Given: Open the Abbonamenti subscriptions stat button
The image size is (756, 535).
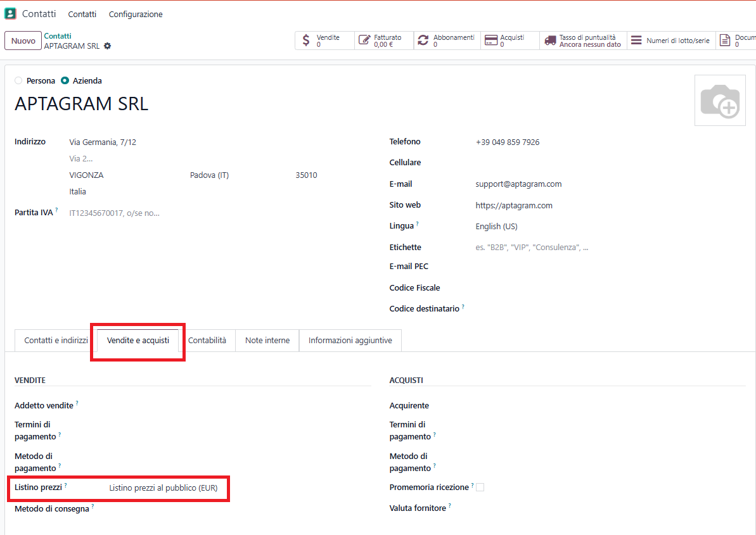Looking at the screenshot, I should (447, 41).
